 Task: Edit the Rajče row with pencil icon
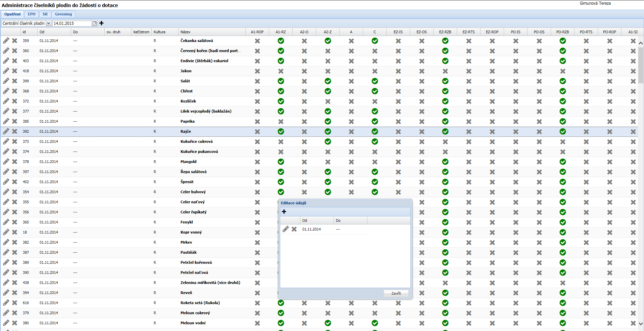(x=6, y=131)
